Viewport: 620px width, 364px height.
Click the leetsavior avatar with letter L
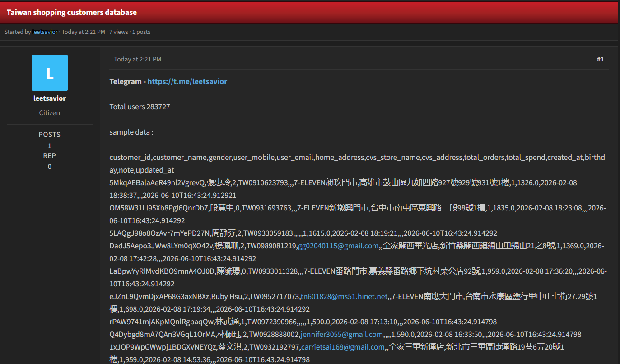pos(50,73)
